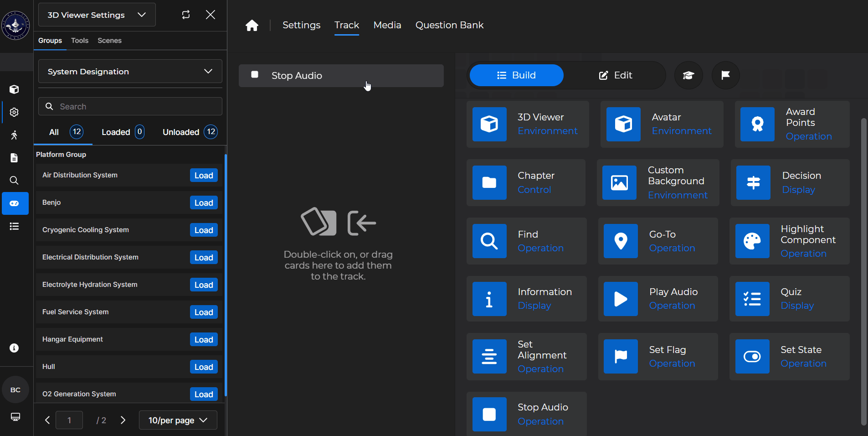Click the page number input box
Screen dimensions: 868x436
[x=69, y=420]
